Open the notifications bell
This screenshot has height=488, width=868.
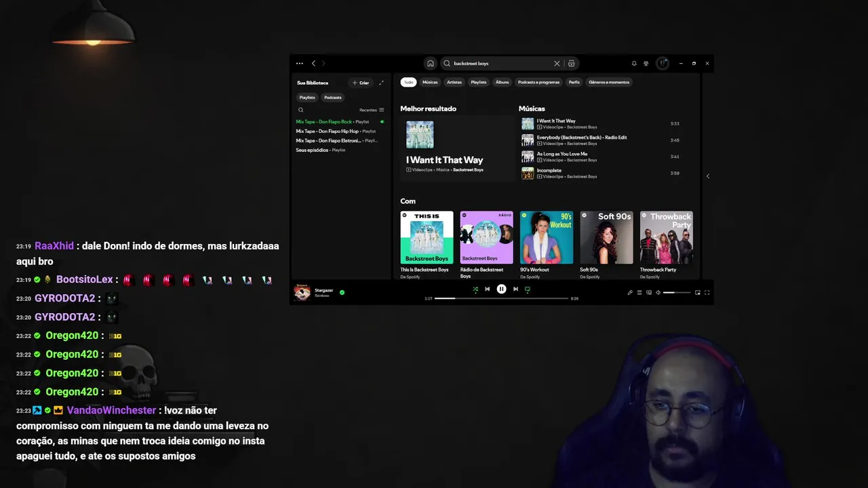tap(634, 63)
